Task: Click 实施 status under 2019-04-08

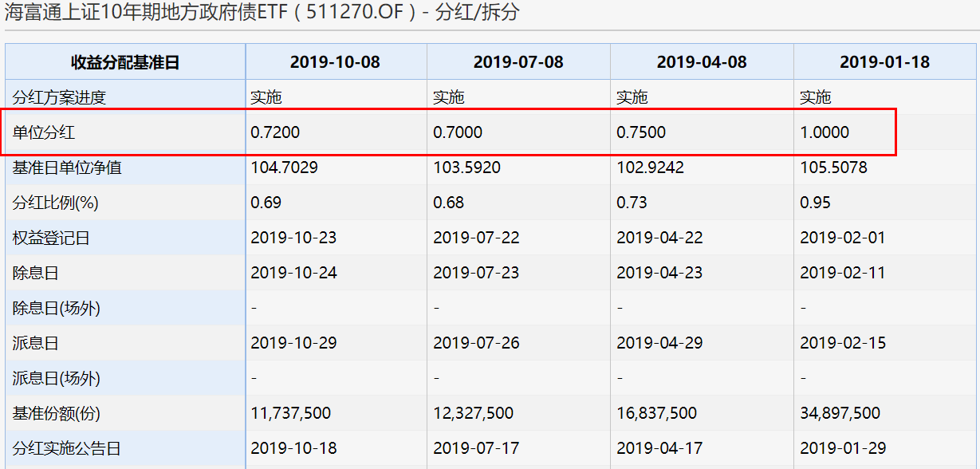Action: click(x=632, y=97)
